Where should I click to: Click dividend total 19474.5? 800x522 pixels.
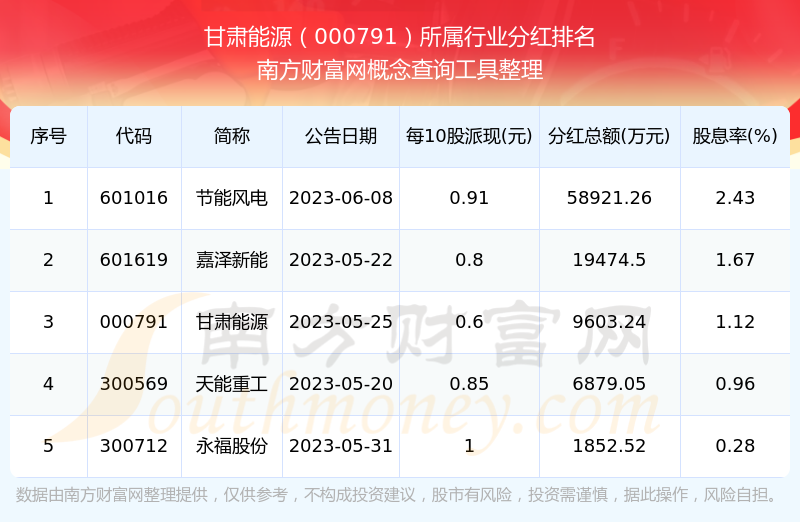[x=609, y=260]
